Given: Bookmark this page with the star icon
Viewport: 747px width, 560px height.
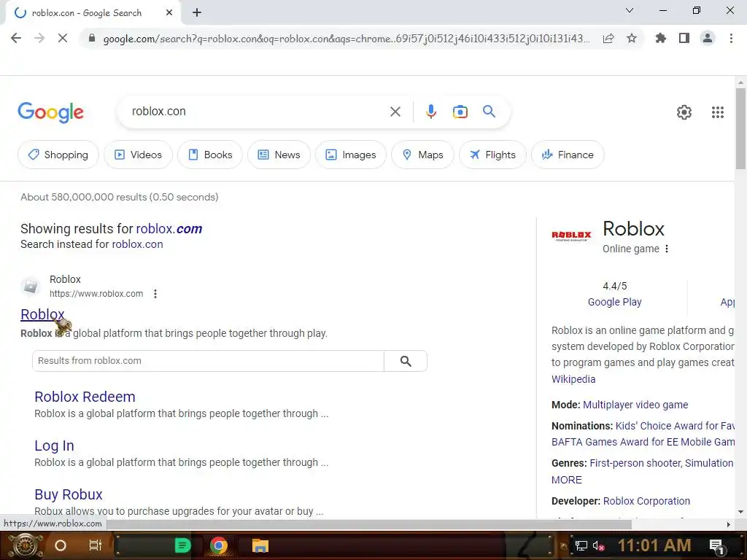Looking at the screenshot, I should point(632,38).
